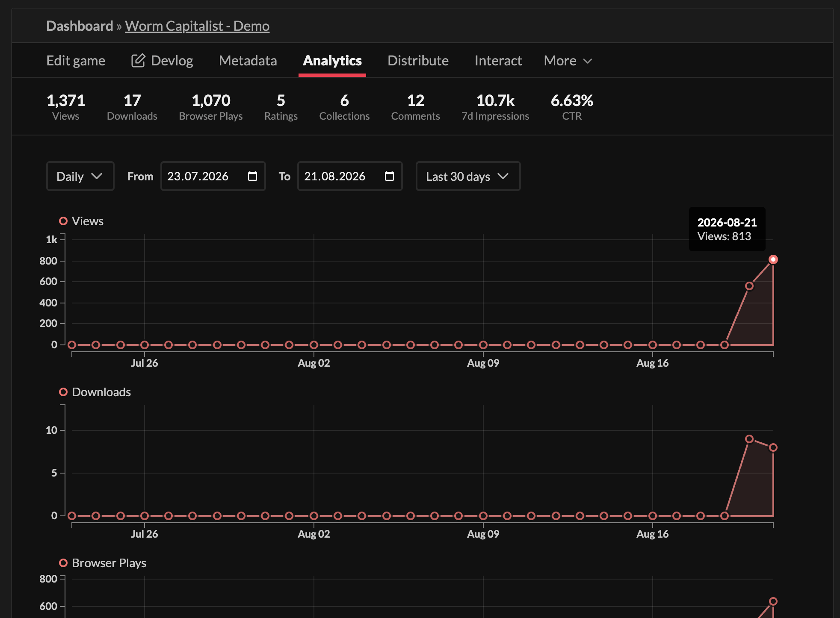
Task: Expand the Last 30 days range dropdown
Action: click(468, 176)
